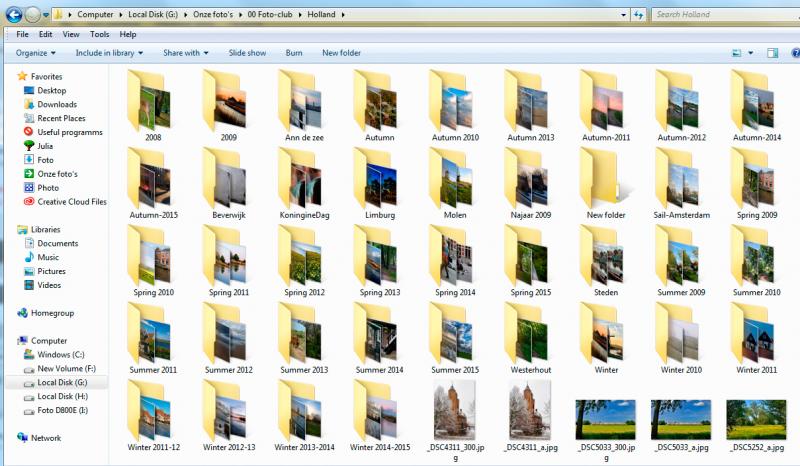800x466 pixels.
Task: Open the Tools menu
Action: click(x=99, y=34)
